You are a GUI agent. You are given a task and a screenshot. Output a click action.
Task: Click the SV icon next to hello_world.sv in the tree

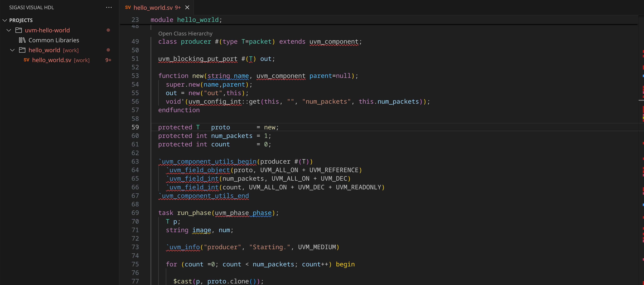point(26,60)
